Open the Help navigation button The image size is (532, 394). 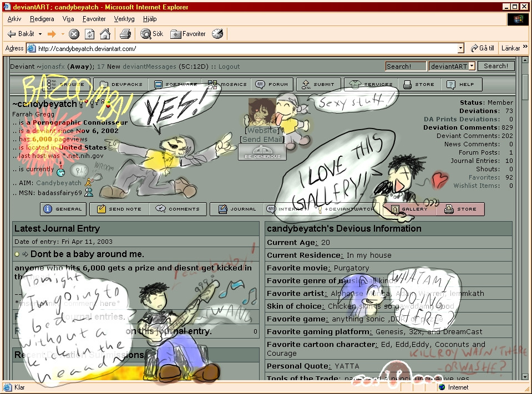(461, 84)
